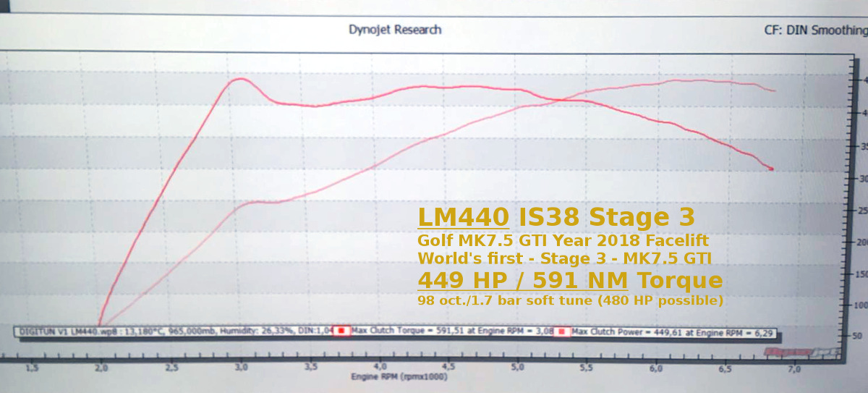Select the Dynojet Research chart title
This screenshot has height=393, width=868.
pyautogui.click(x=394, y=30)
